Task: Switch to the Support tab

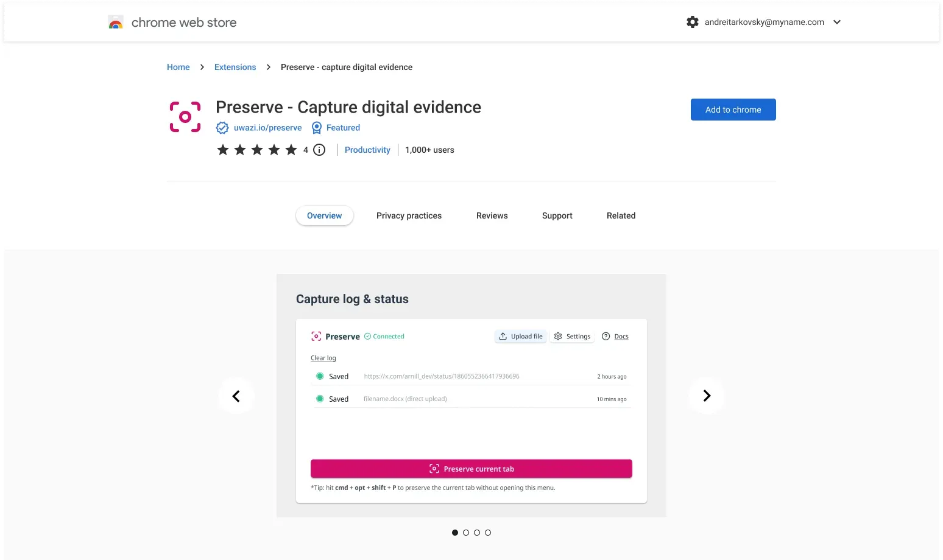Action: point(557,215)
